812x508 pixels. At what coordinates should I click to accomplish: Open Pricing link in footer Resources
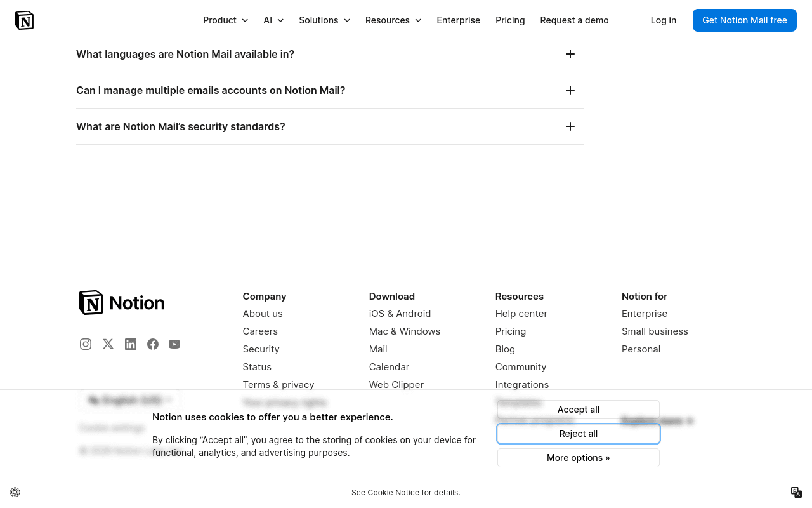point(511,331)
